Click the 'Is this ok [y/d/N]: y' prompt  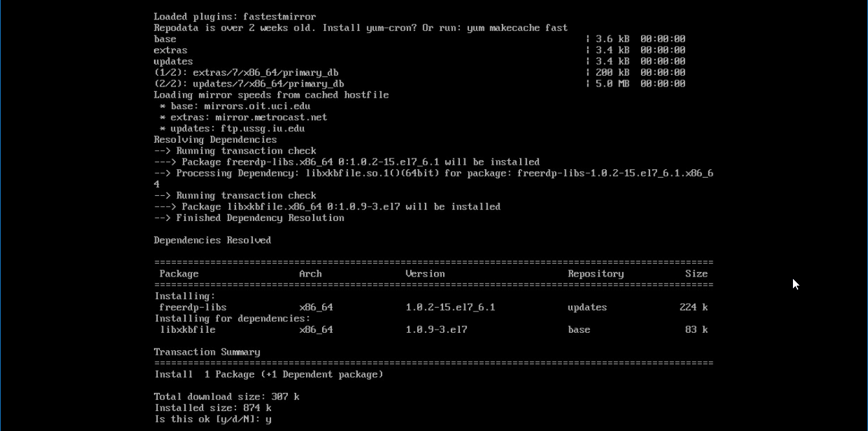click(x=213, y=419)
